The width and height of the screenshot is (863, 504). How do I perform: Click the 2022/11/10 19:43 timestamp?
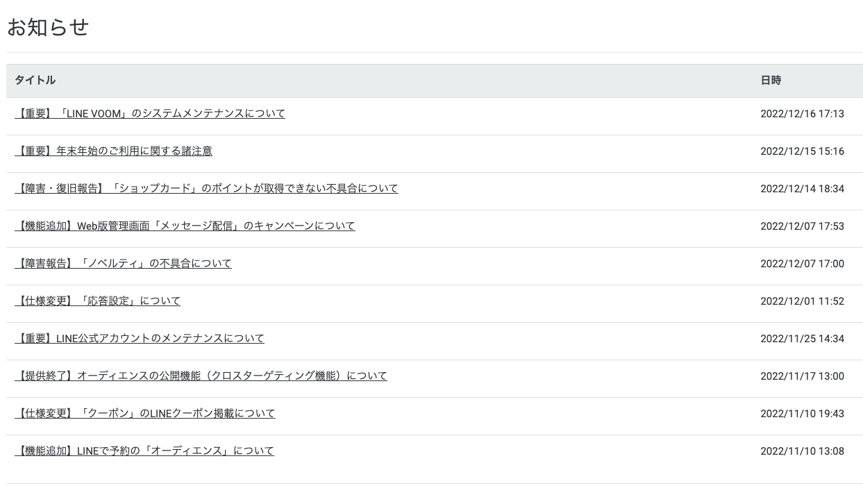point(802,414)
